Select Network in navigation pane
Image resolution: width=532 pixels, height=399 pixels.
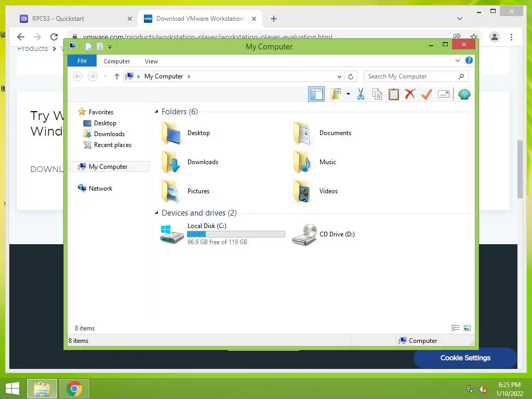coord(95,188)
